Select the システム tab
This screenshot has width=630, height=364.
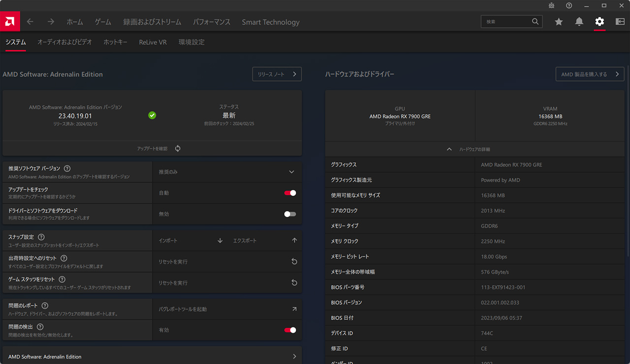tap(16, 42)
